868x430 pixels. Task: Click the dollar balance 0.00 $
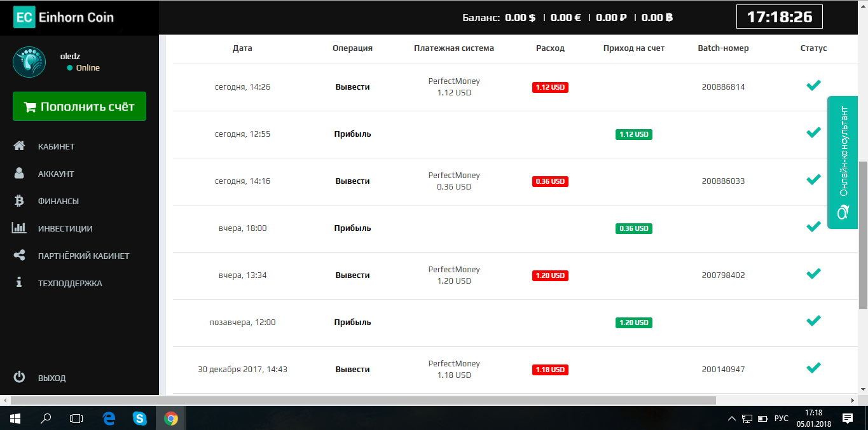click(520, 18)
